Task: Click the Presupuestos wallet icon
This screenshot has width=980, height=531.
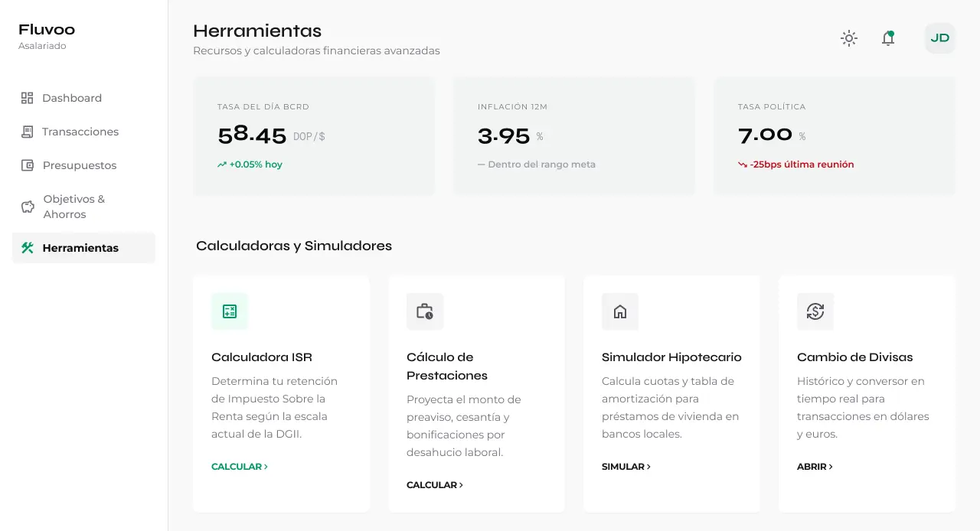Action: 28,165
